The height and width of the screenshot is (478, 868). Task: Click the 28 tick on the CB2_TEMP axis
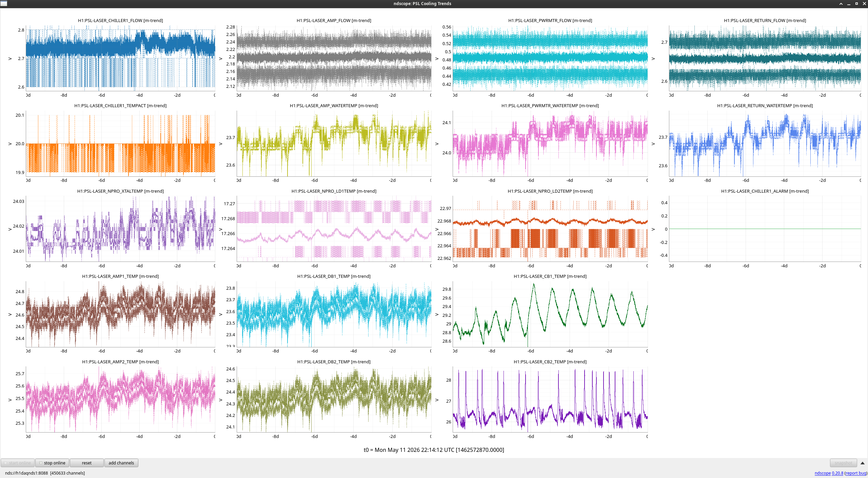[x=449, y=380]
